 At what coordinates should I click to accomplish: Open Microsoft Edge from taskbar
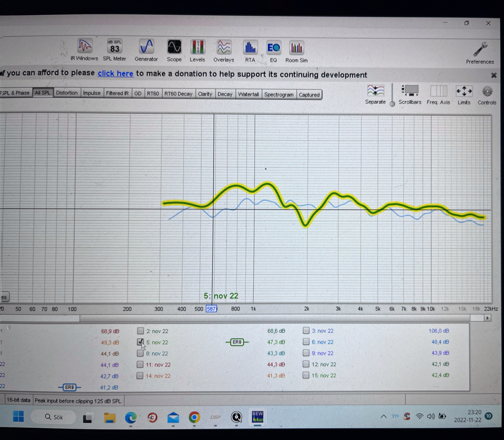pyautogui.click(x=131, y=418)
